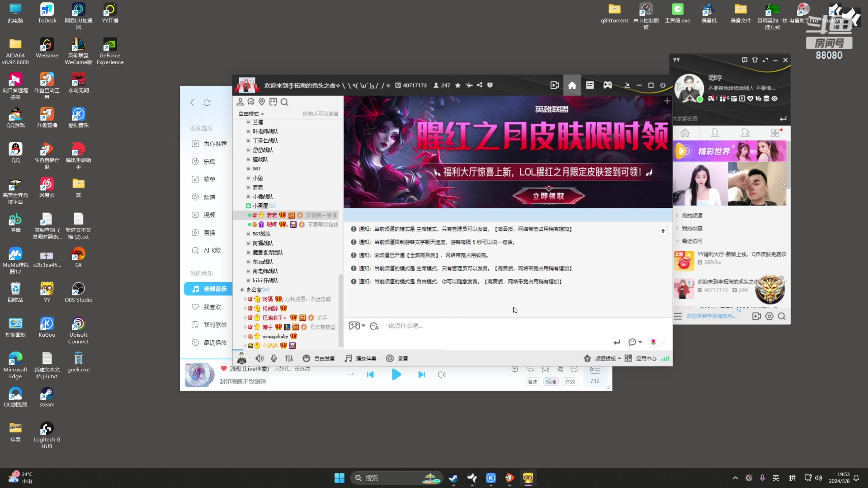Star the channel as favorite in title bar
Screen dimensions: 868x488
pyautogui.click(x=458, y=84)
